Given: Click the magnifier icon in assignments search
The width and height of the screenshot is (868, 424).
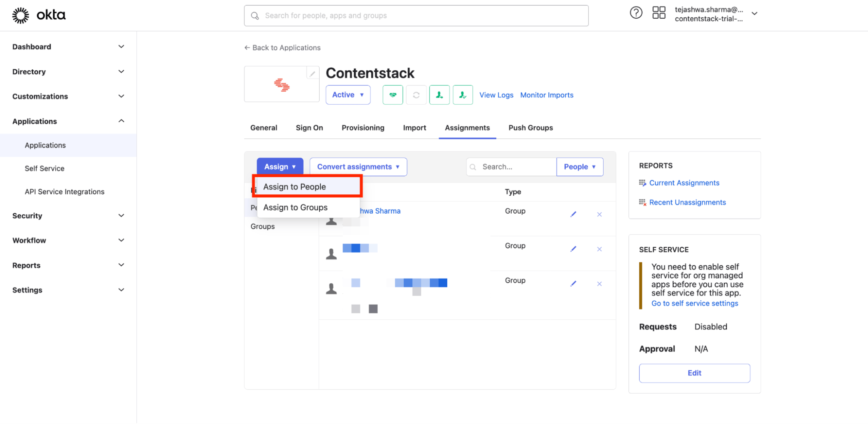Looking at the screenshot, I should point(473,167).
